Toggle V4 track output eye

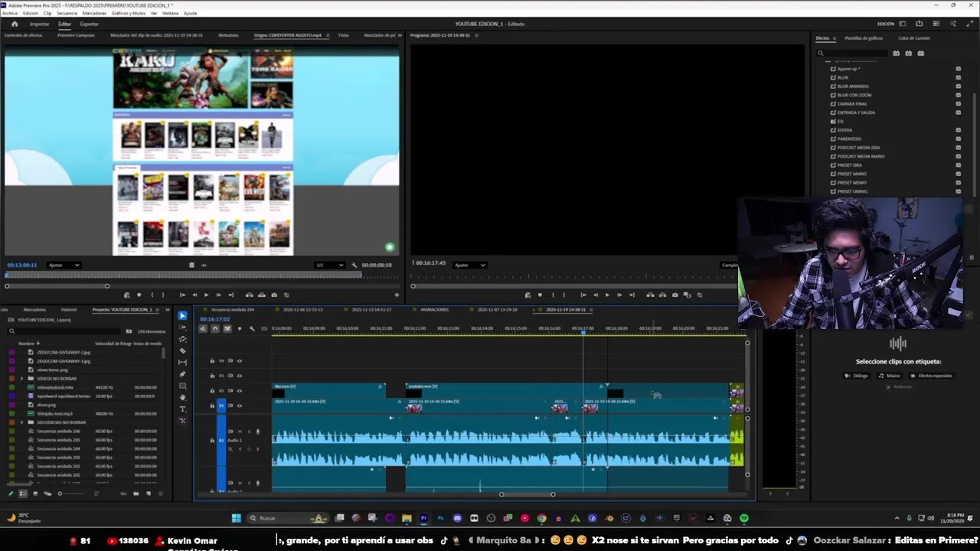coord(239,360)
